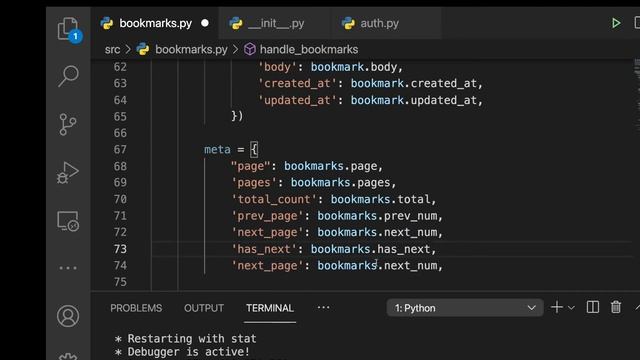Open the Search view

(x=68, y=76)
